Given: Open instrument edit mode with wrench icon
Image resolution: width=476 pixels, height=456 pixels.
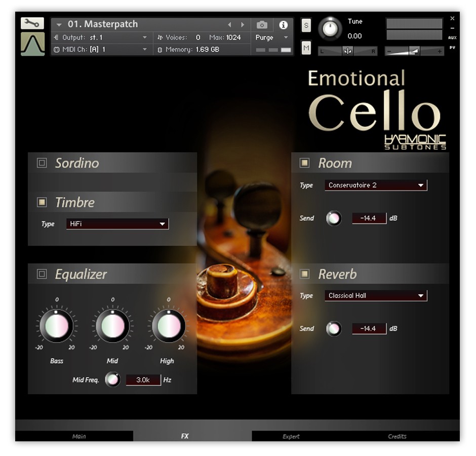Looking at the screenshot, I should (32, 23).
